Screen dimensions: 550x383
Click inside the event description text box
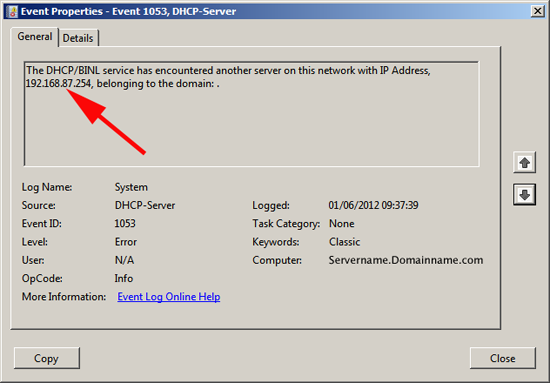251,114
